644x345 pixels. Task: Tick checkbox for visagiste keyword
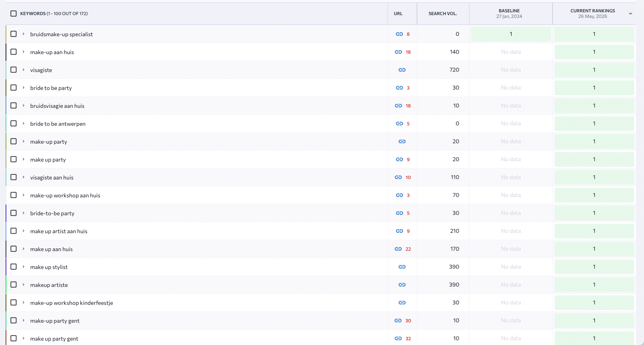[x=14, y=70]
